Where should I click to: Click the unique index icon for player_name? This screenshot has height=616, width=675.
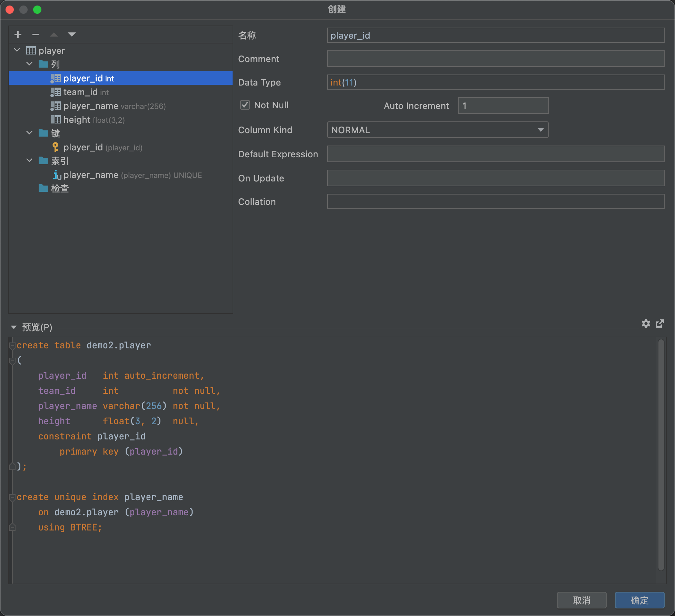(x=57, y=175)
